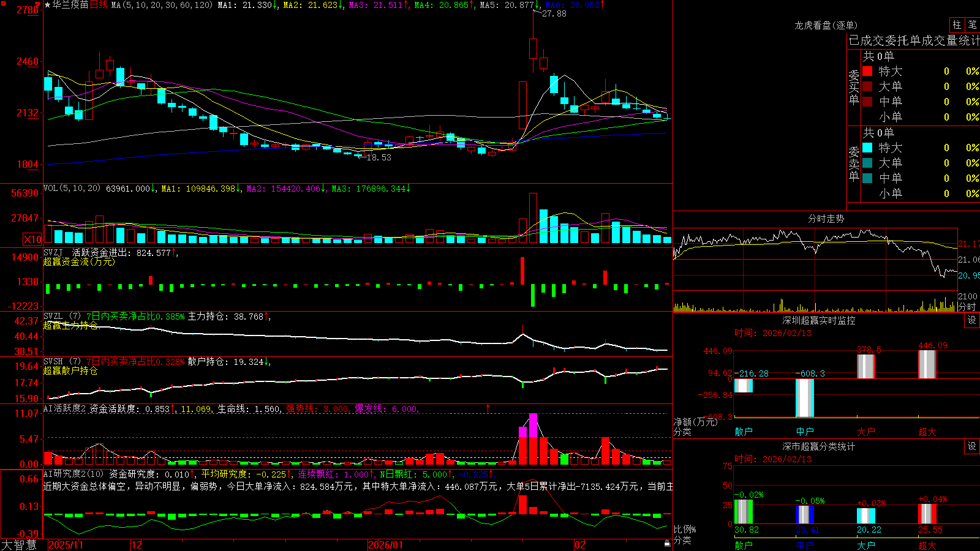The image size is (980, 551).
Task: Click the lock icon at chart bottom-right
Action: tap(667, 543)
